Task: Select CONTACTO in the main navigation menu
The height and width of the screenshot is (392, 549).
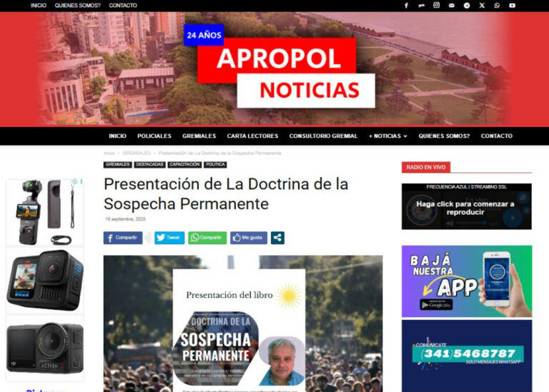Action: [497, 136]
